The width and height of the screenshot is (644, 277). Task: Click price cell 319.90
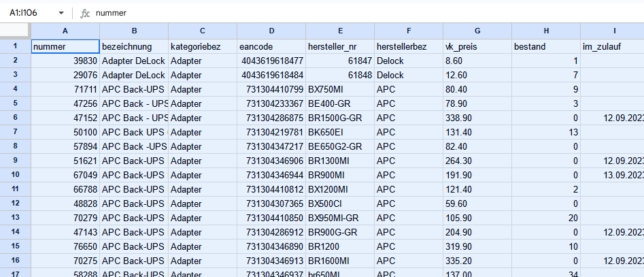pyautogui.click(x=477, y=246)
